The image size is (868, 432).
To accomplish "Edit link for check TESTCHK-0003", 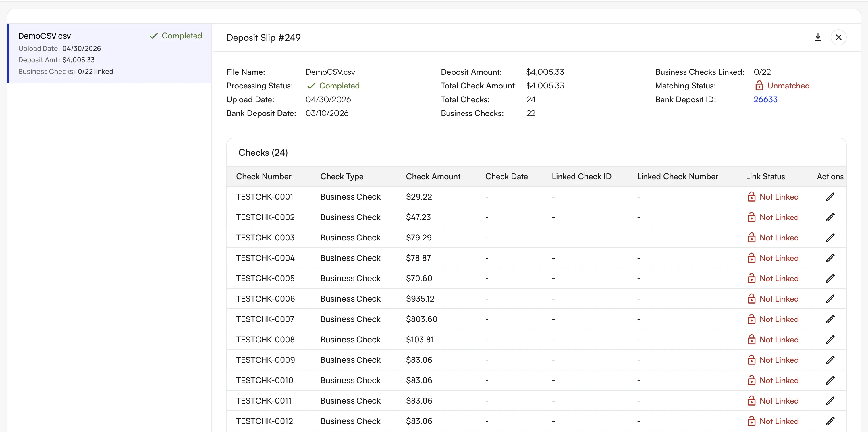I will pyautogui.click(x=830, y=238).
